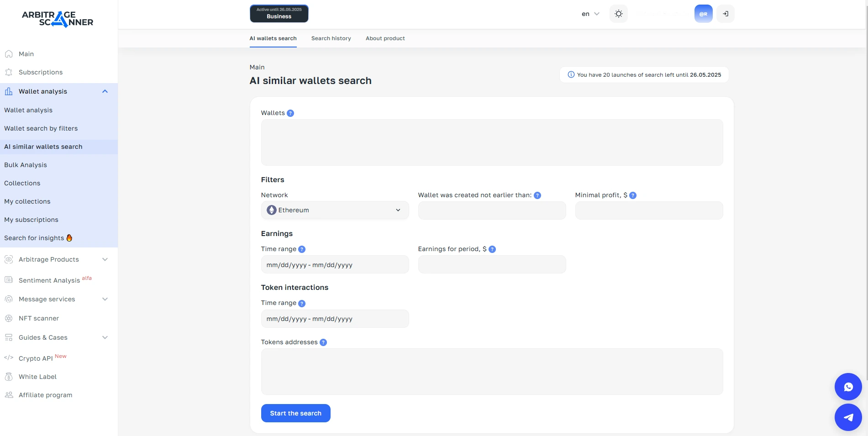
Task: Toggle the theme with the sun icon
Action: coord(618,14)
